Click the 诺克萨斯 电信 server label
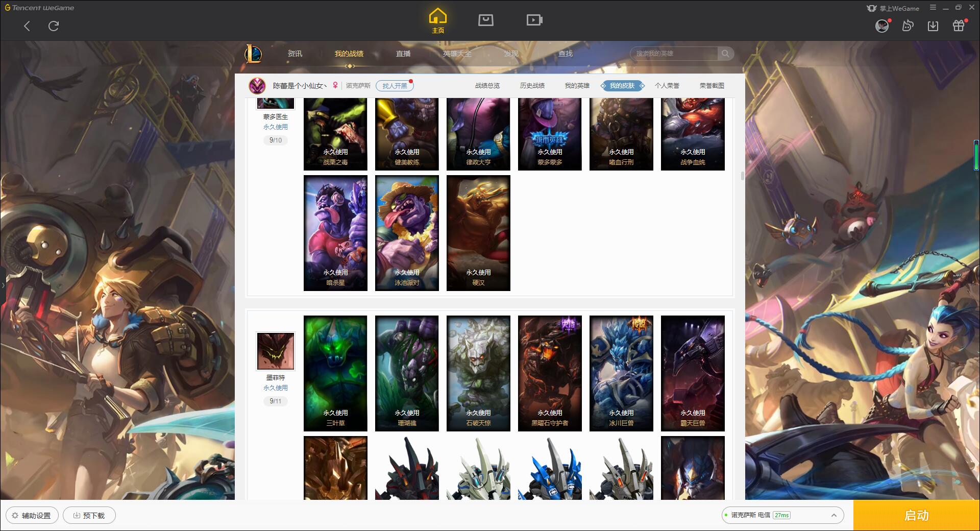980x531 pixels. pyautogui.click(x=750, y=515)
